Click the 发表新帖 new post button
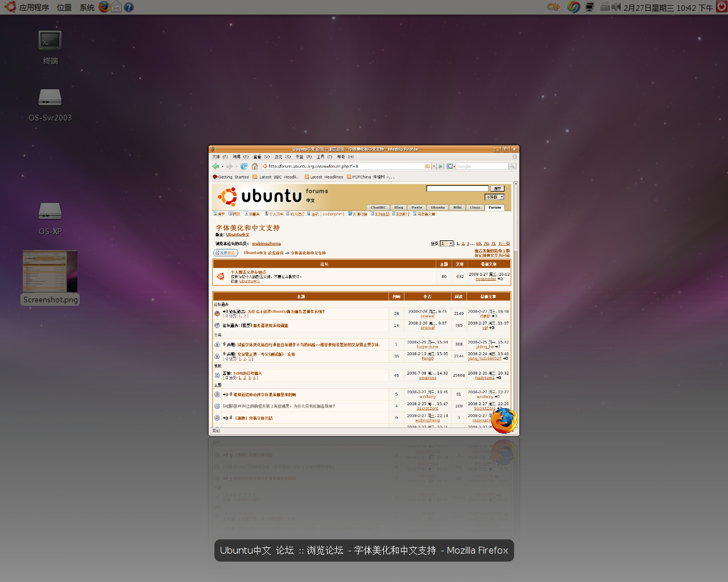 (x=226, y=253)
